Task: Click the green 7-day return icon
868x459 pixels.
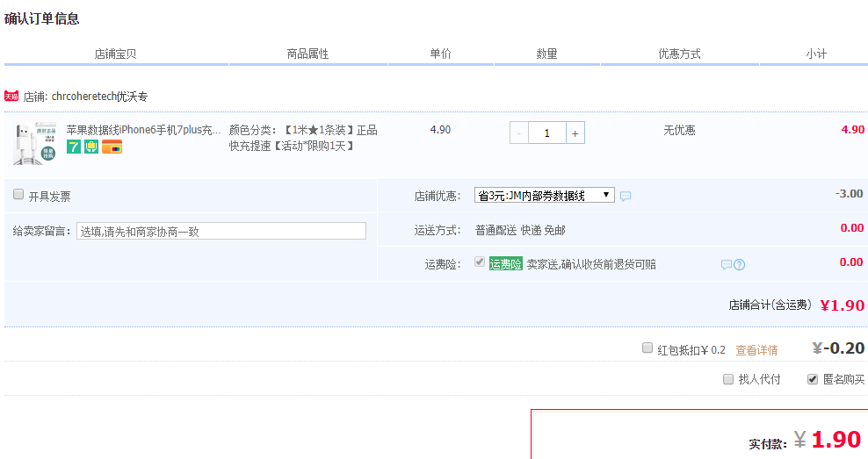Action: point(74,147)
